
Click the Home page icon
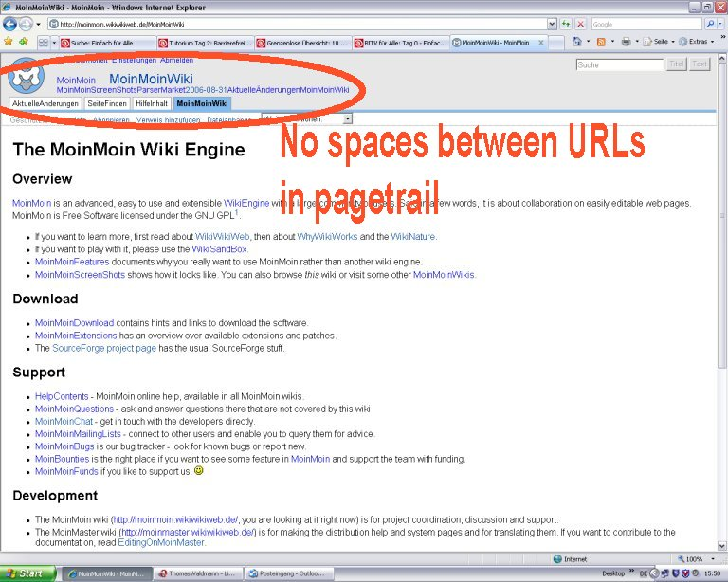coord(577,42)
